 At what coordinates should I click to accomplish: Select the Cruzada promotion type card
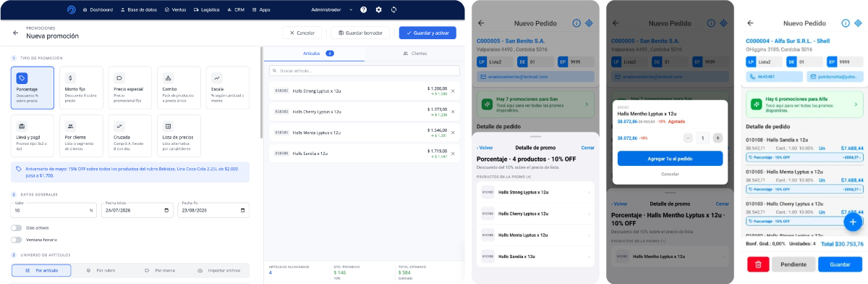(130, 136)
